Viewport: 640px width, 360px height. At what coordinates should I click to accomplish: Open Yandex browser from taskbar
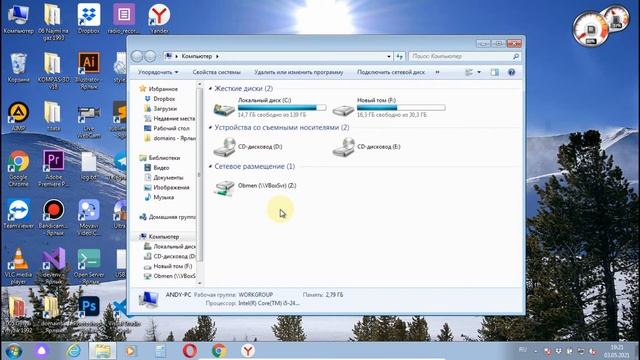[247, 351]
